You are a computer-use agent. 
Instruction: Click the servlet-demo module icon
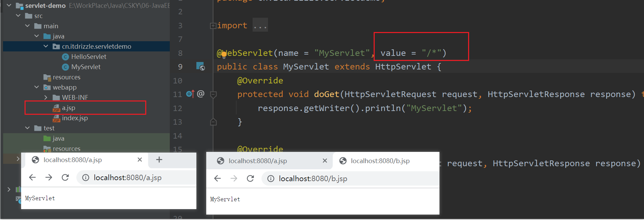point(20,6)
